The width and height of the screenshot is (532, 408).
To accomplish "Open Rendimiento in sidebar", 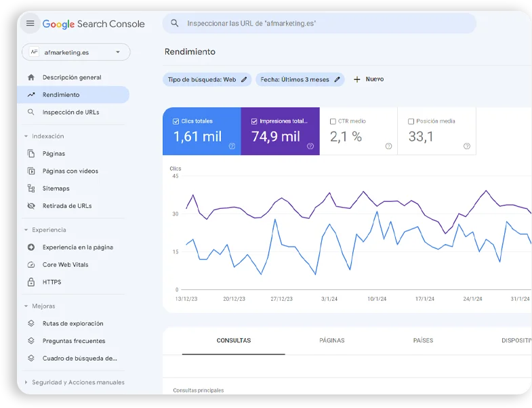I will pyautogui.click(x=73, y=95).
